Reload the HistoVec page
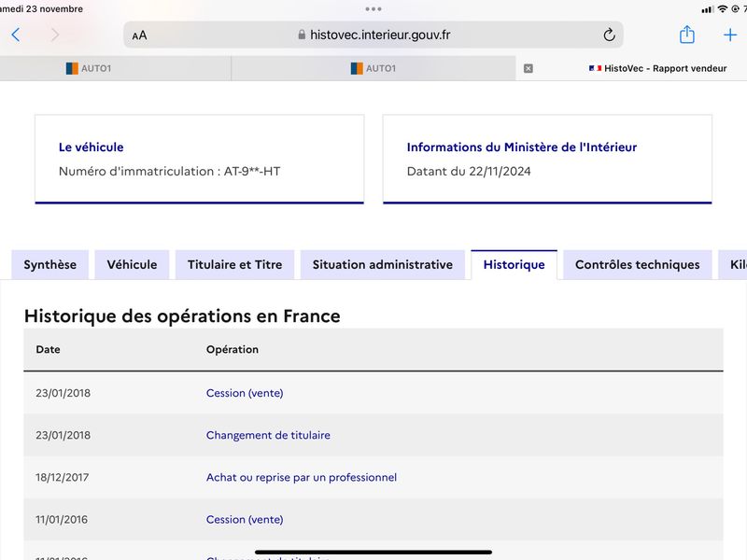Image resolution: width=747 pixels, height=560 pixels. click(x=609, y=35)
